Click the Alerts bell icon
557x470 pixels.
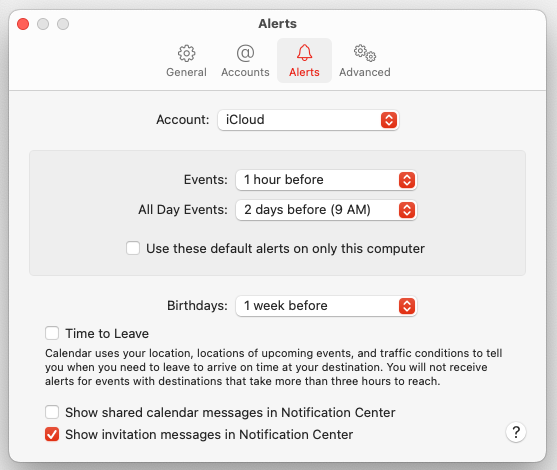tap(304, 53)
